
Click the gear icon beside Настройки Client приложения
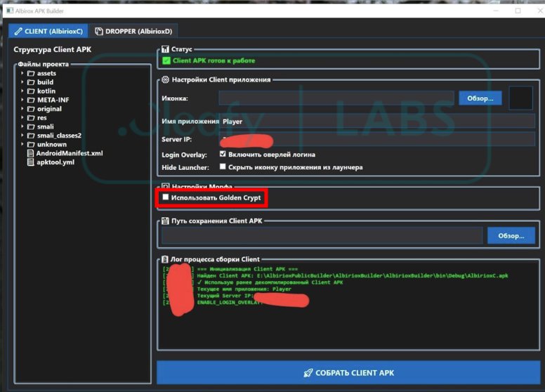[166, 79]
